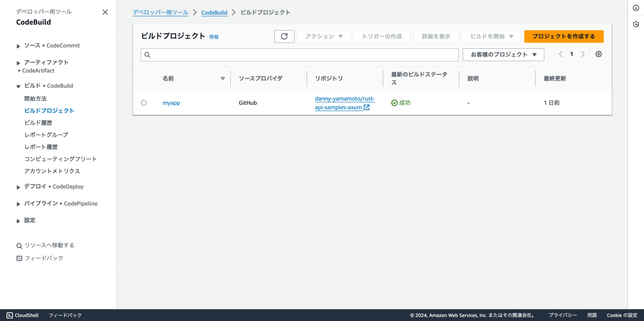Go to previous page chevron
644x321 pixels.
click(560, 54)
